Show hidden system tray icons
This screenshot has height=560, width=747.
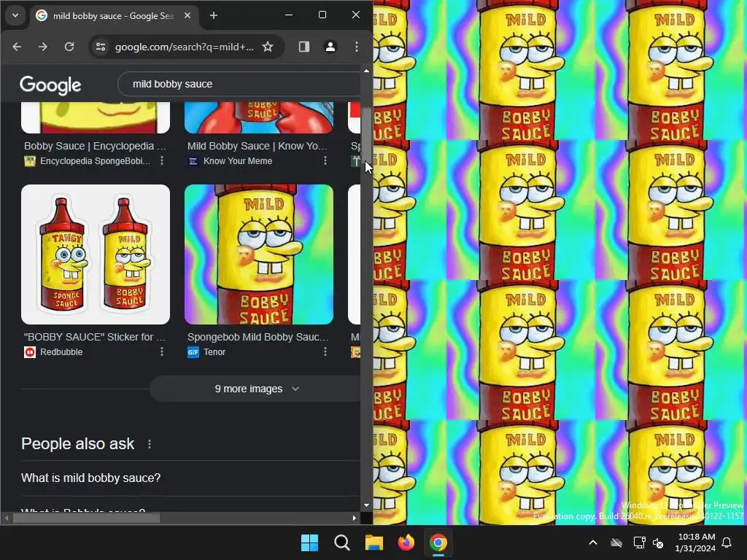pyautogui.click(x=593, y=542)
